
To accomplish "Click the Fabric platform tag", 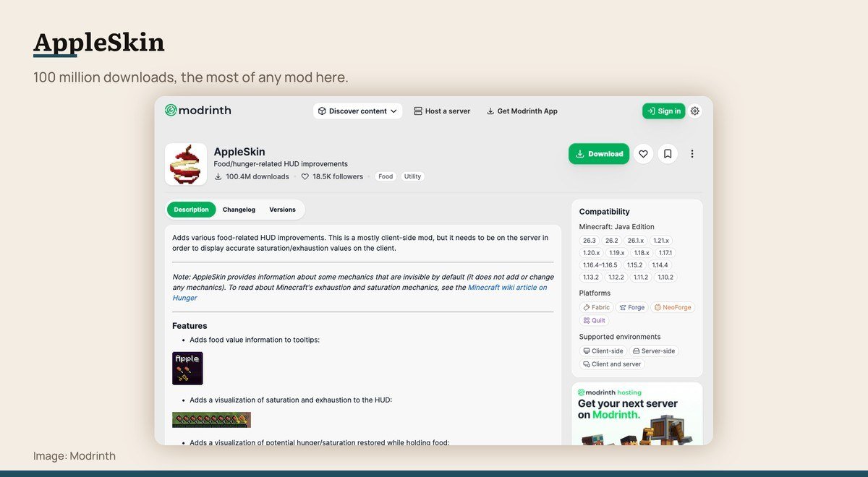I will tap(597, 307).
